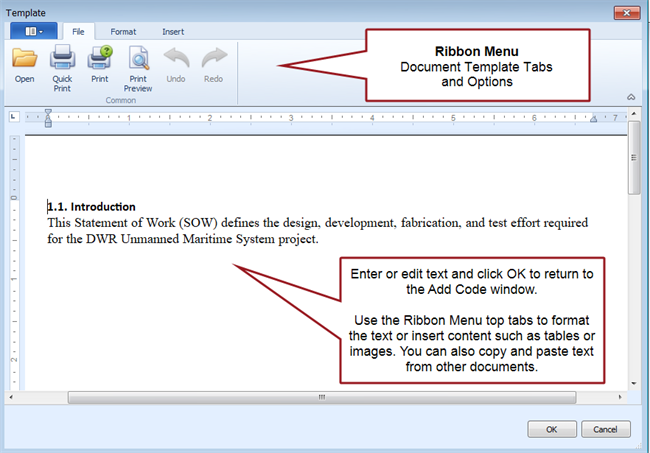Switch to the File tab
The image size is (650, 453).
point(77,32)
